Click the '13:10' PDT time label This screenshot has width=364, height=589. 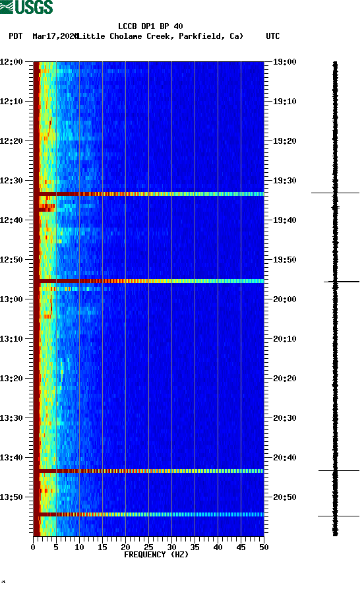click(x=11, y=339)
